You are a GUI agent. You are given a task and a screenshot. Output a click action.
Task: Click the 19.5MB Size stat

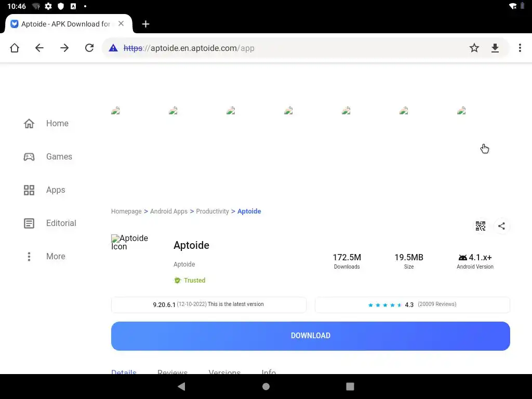[409, 261]
